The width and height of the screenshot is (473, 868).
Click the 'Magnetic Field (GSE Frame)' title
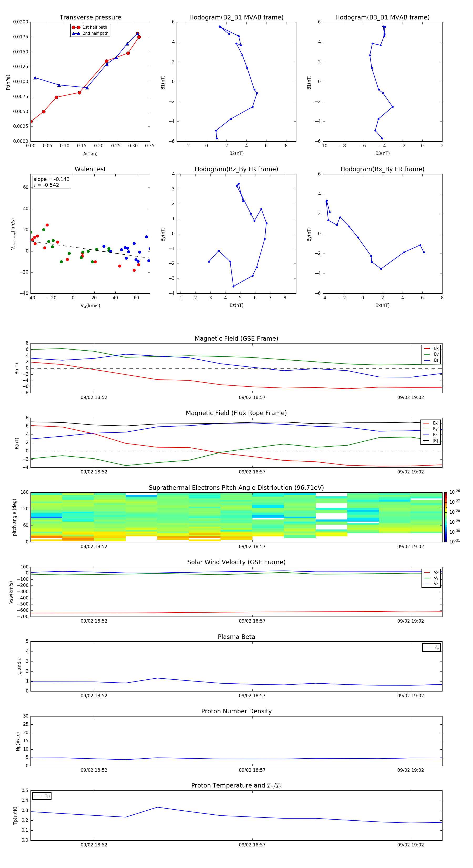point(236,339)
